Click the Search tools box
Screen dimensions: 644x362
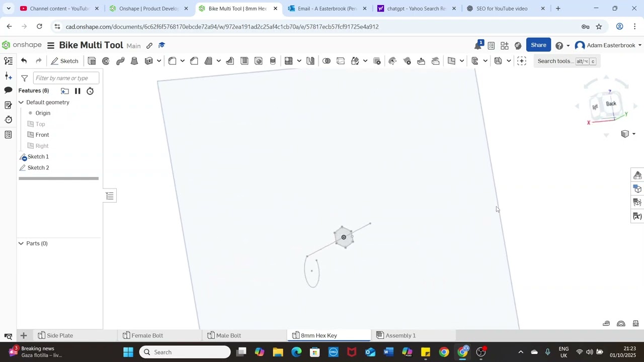tap(566, 61)
